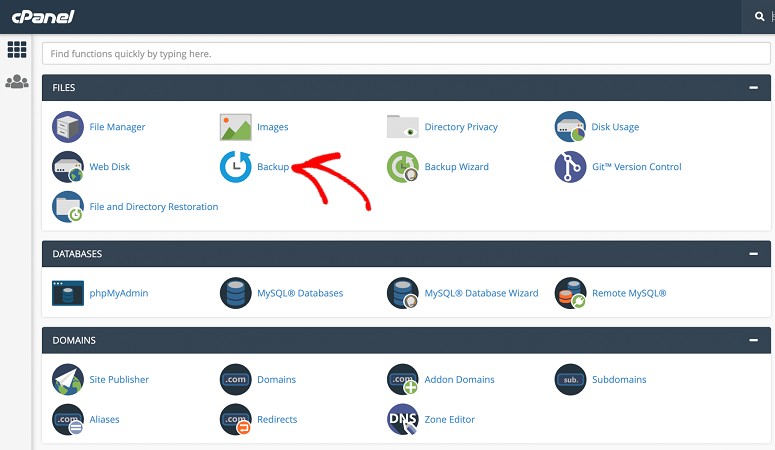Viewport: 775px width, 450px height.
Task: Open the Directory Privacy folder icon
Action: click(403, 127)
